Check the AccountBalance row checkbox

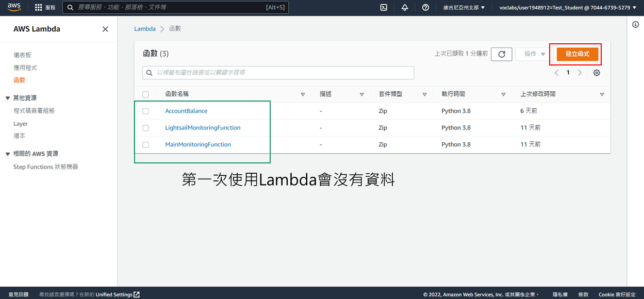coord(145,111)
